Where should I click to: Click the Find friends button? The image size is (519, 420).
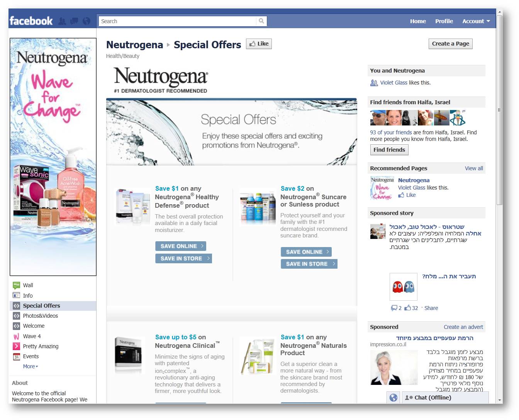(389, 150)
